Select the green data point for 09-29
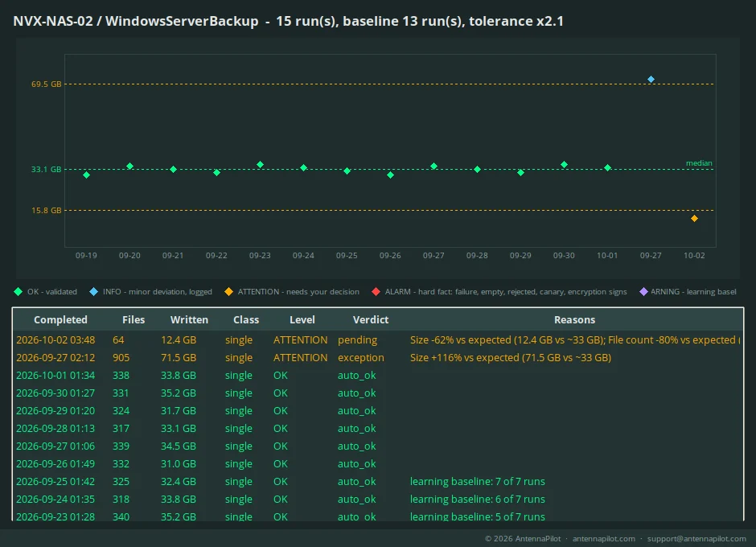756x547 pixels. [x=520, y=173]
